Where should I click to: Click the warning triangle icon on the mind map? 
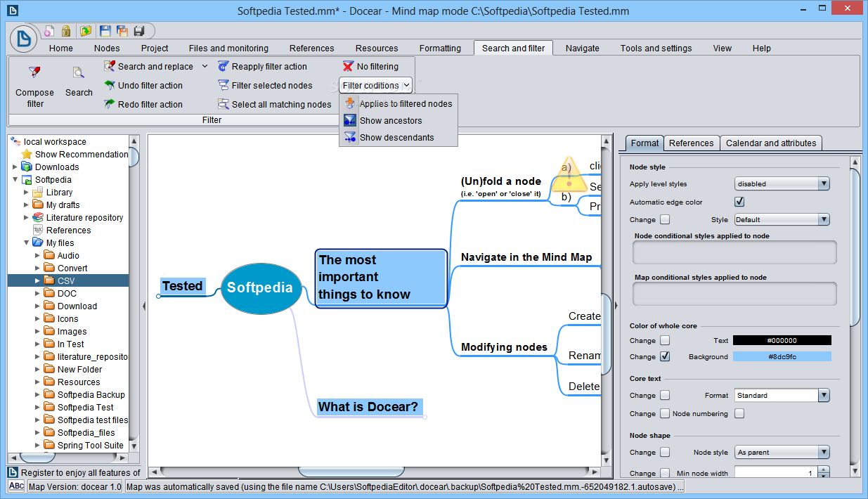click(x=569, y=176)
